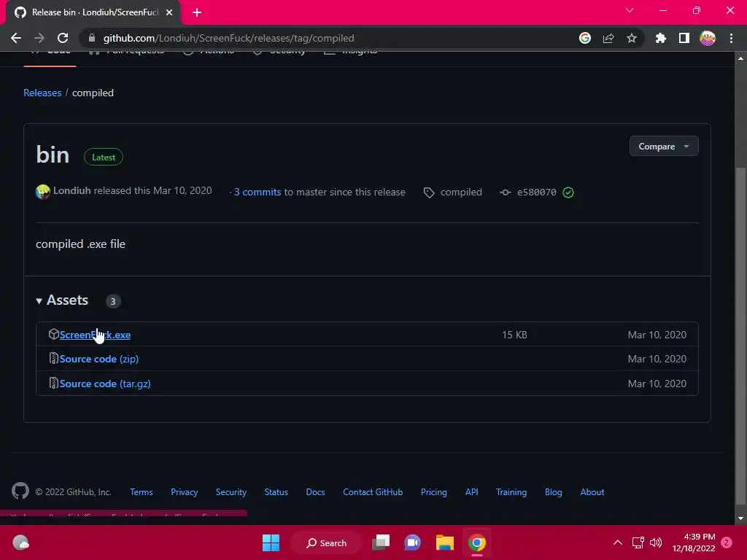Open the Releases breadcrumb link
The width and height of the screenshot is (747, 560).
pyautogui.click(x=42, y=93)
